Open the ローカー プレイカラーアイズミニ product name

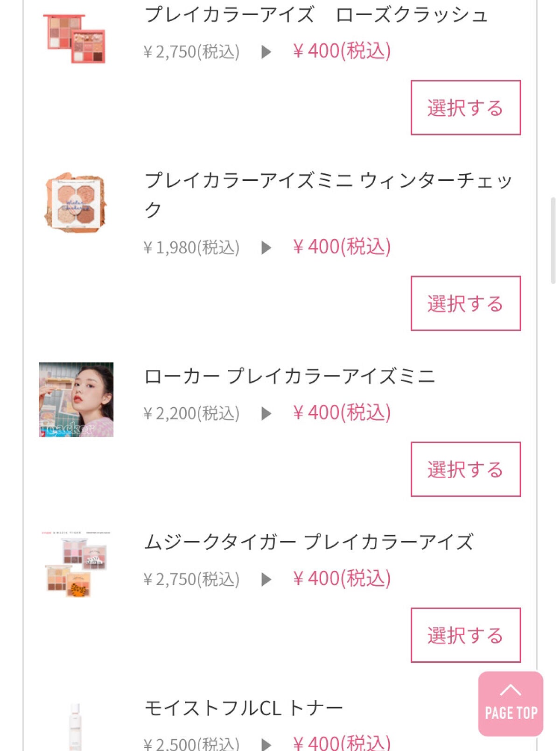pyautogui.click(x=289, y=376)
